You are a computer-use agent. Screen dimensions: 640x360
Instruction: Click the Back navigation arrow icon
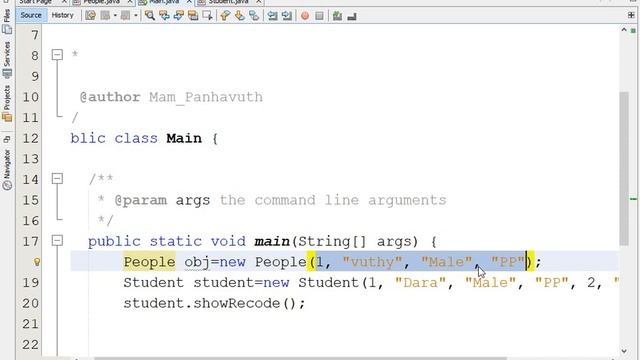coord(105,16)
